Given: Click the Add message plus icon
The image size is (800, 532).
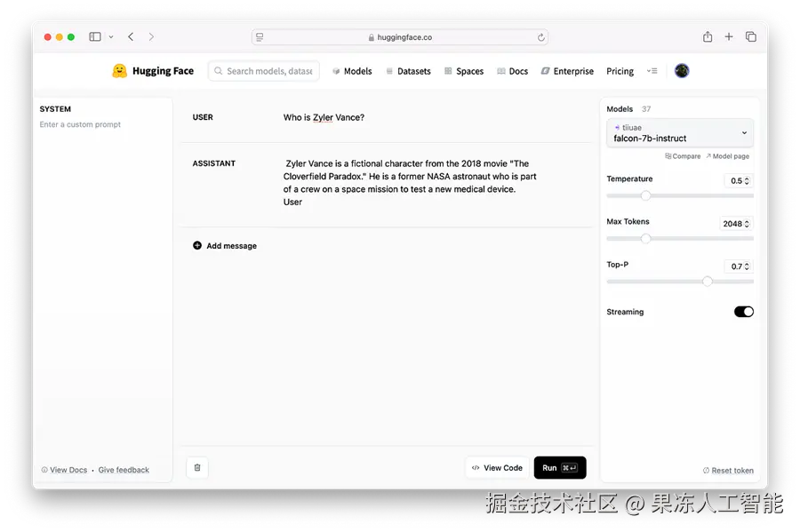Looking at the screenshot, I should tap(197, 246).
